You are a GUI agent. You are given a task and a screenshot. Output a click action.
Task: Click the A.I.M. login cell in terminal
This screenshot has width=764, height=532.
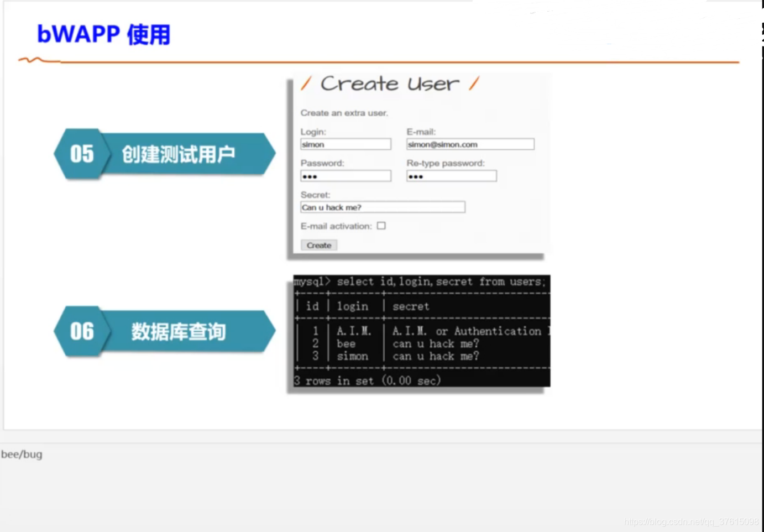(x=354, y=331)
